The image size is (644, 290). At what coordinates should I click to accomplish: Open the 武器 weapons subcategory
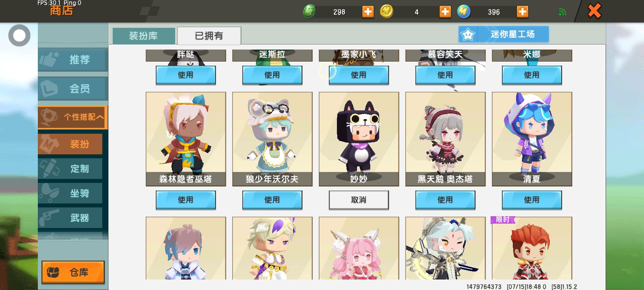(x=70, y=218)
